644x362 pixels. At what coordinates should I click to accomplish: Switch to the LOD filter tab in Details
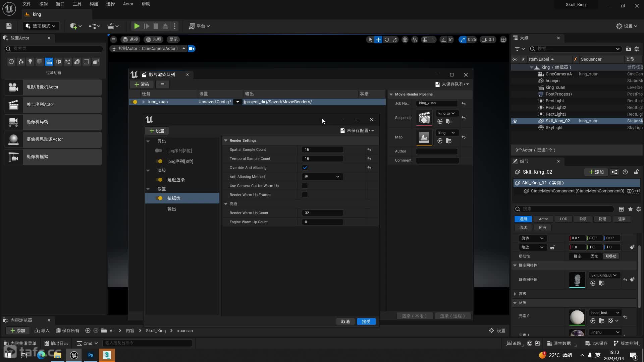[563, 219]
